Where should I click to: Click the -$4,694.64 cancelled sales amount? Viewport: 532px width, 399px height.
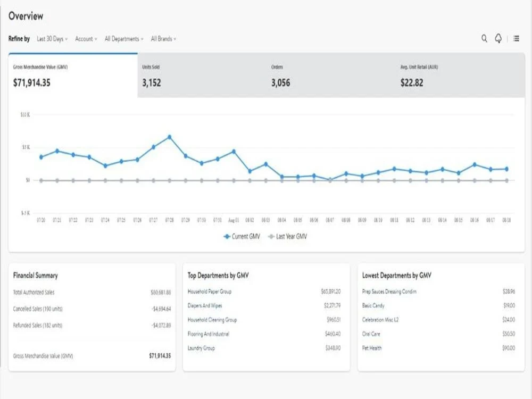point(161,309)
